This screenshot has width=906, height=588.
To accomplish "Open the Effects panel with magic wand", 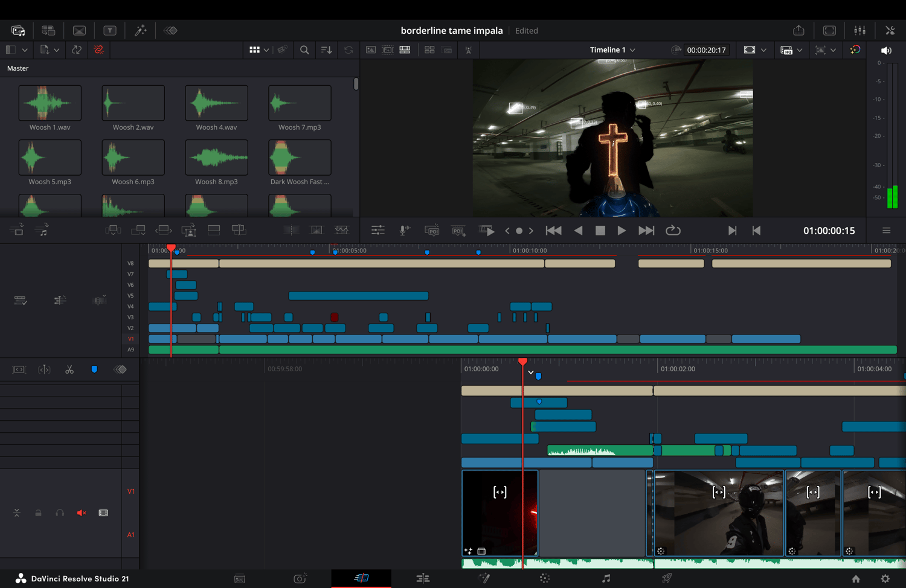I will 141,30.
